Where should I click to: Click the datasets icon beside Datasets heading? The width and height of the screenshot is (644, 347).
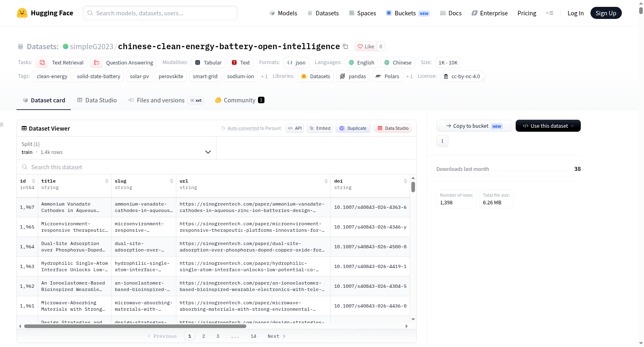click(x=21, y=46)
